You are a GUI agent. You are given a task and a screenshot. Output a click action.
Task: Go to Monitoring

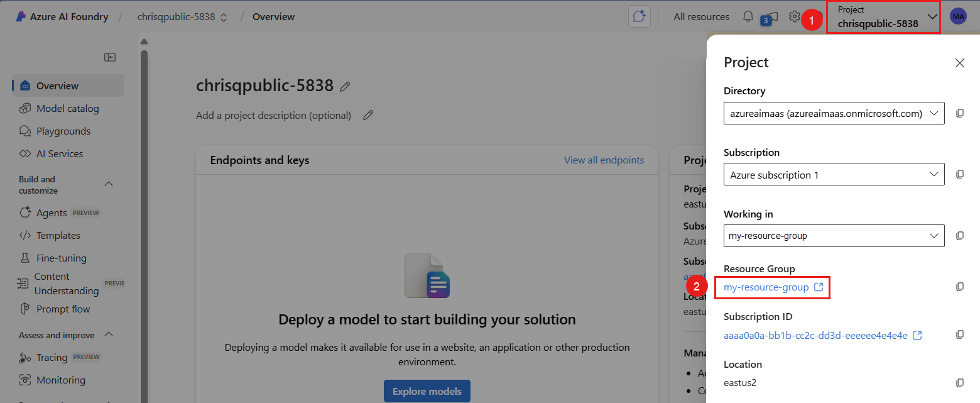(68, 380)
